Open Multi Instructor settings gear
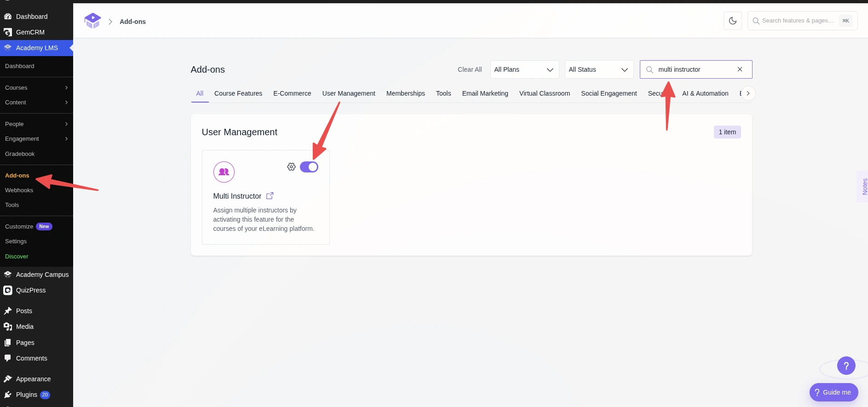 click(x=291, y=167)
